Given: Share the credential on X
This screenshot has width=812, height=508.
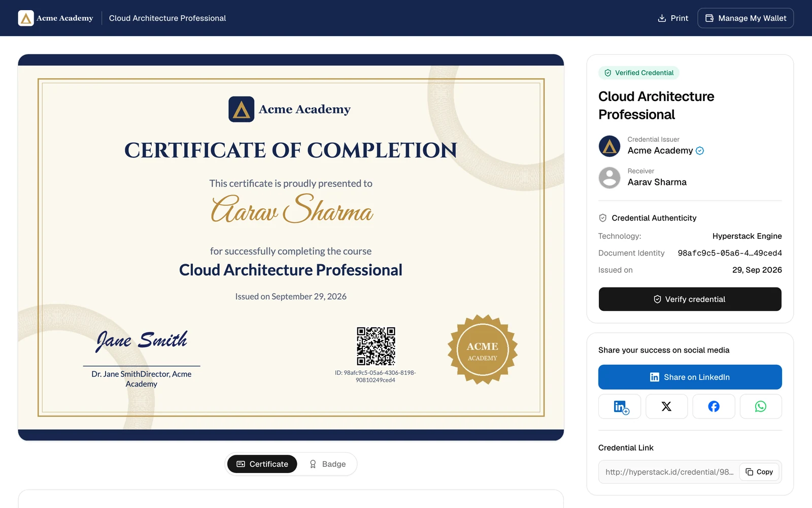Looking at the screenshot, I should point(666,406).
